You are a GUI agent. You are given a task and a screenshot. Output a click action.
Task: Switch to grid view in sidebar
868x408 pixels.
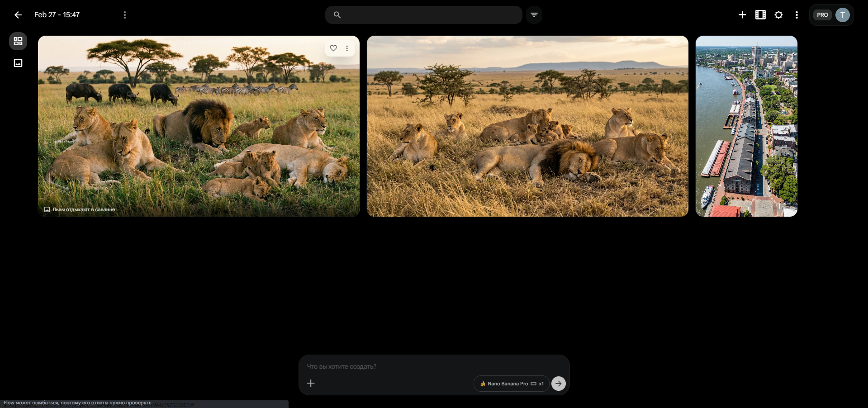coord(18,41)
